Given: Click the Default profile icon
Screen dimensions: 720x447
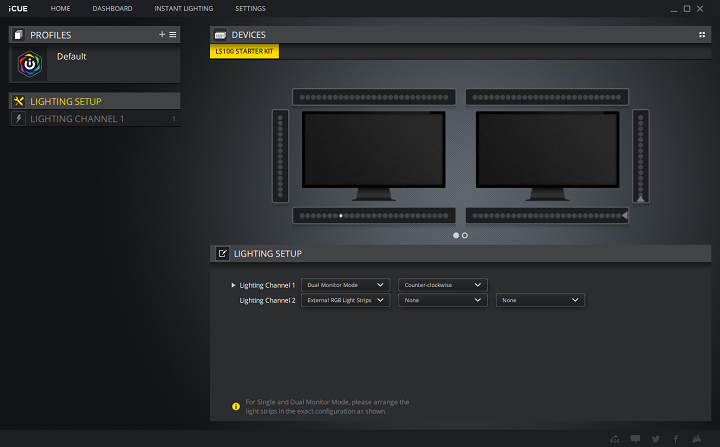Looking at the screenshot, I should pyautogui.click(x=31, y=64).
